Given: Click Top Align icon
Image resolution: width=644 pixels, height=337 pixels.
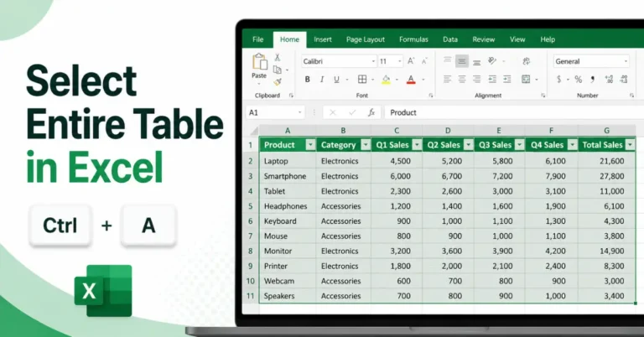Looking at the screenshot, I should point(447,61).
